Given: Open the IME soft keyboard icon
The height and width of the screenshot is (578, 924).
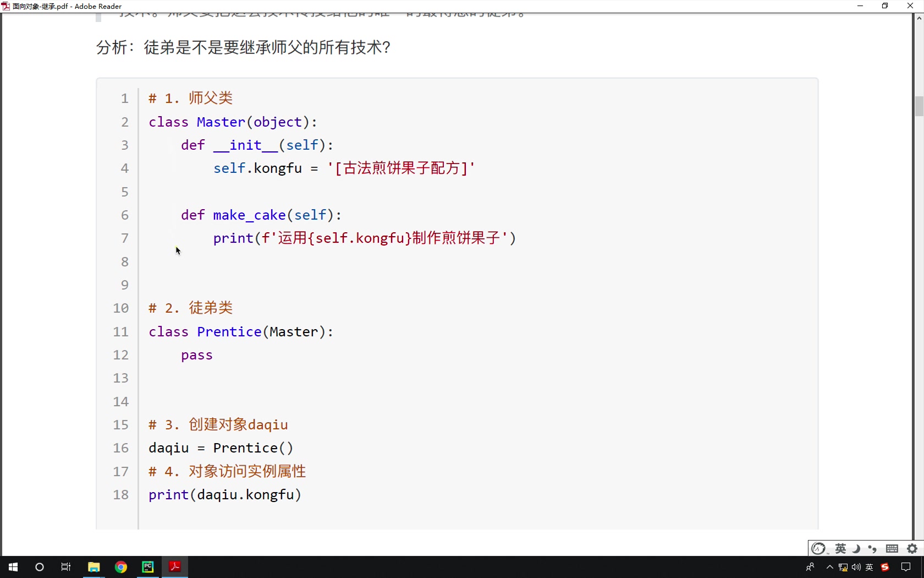Looking at the screenshot, I should point(892,549).
